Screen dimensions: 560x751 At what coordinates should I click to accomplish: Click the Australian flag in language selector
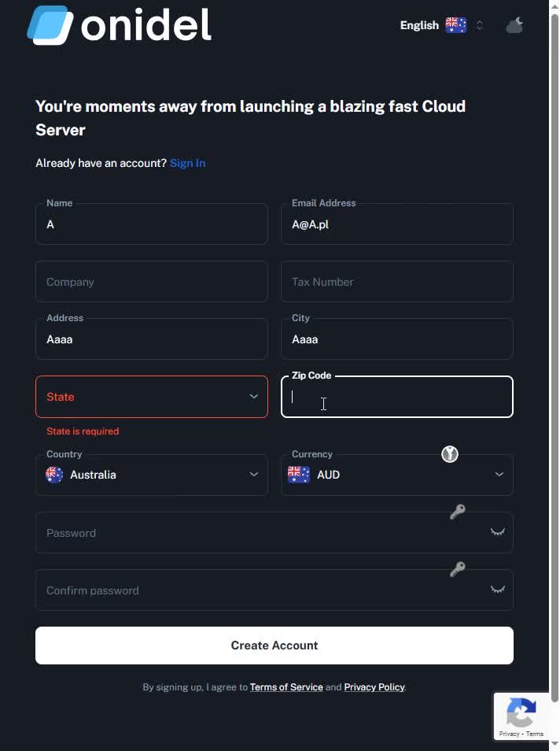tap(455, 25)
